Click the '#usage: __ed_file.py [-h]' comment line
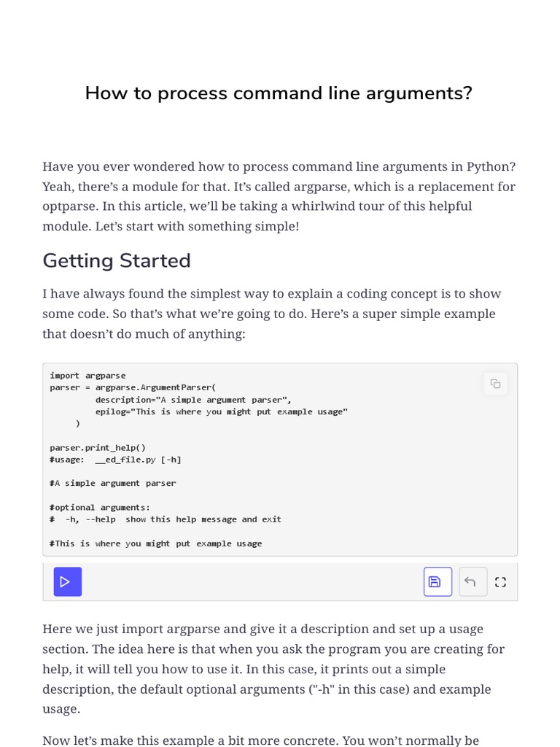This screenshot has height=747, width=560. click(115, 460)
